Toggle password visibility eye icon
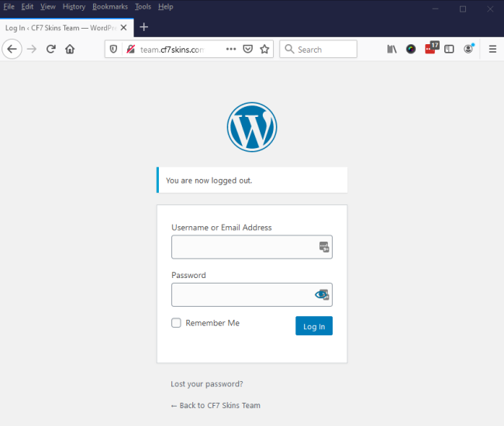The height and width of the screenshot is (426, 504). pos(322,294)
